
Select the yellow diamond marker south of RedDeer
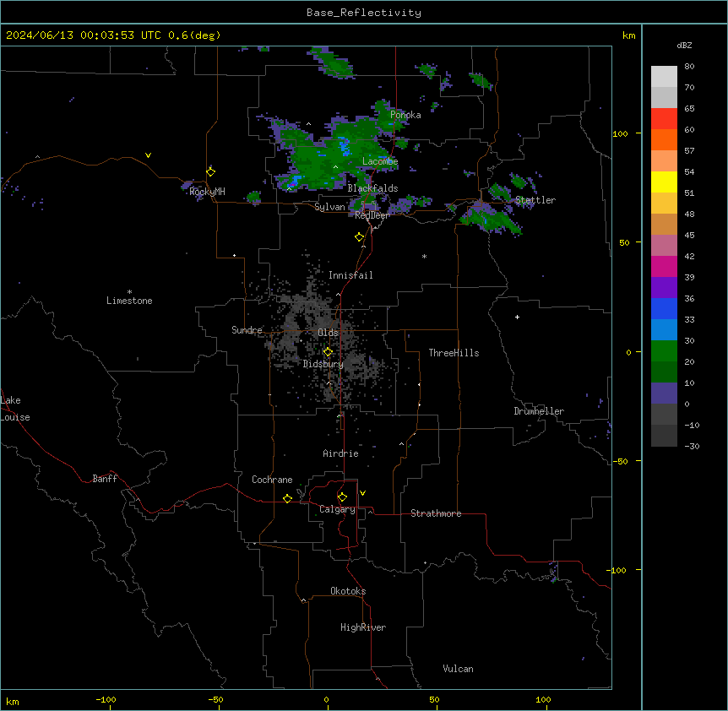tap(360, 237)
